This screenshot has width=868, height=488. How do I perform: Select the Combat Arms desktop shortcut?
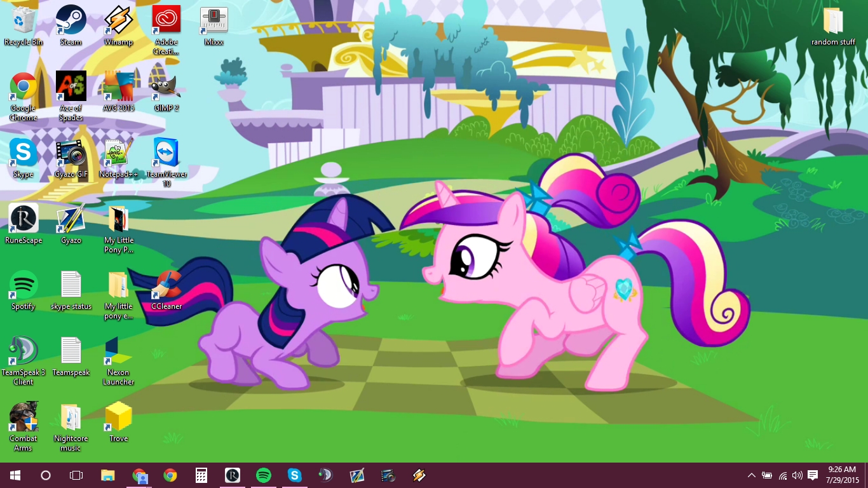(24, 427)
